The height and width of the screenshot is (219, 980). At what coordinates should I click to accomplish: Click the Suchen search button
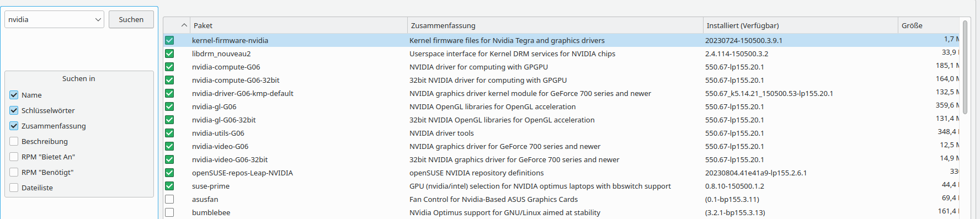tap(131, 19)
